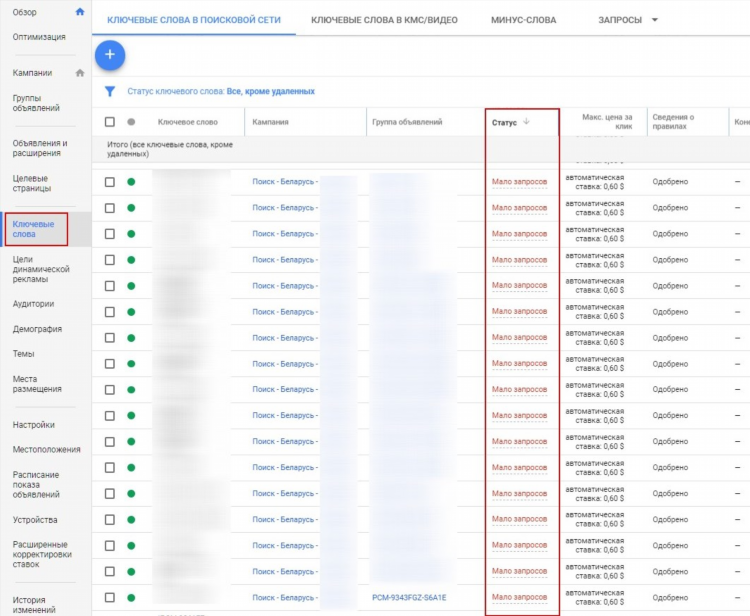
Task: Switch to the Ключевые слова в КМС/видео tab
Action: point(384,20)
